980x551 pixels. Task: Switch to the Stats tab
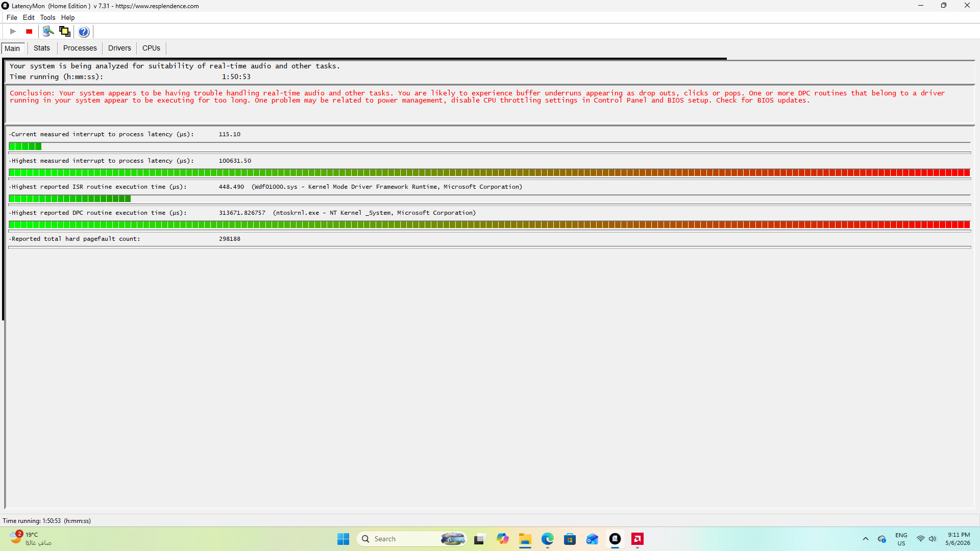[x=42, y=48]
